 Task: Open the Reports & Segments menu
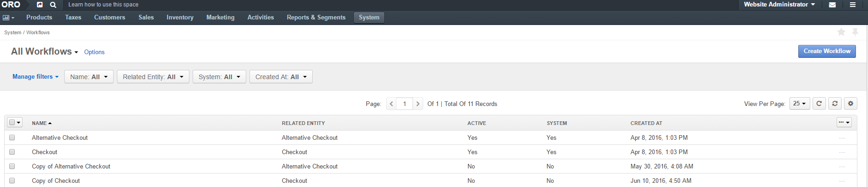[316, 18]
